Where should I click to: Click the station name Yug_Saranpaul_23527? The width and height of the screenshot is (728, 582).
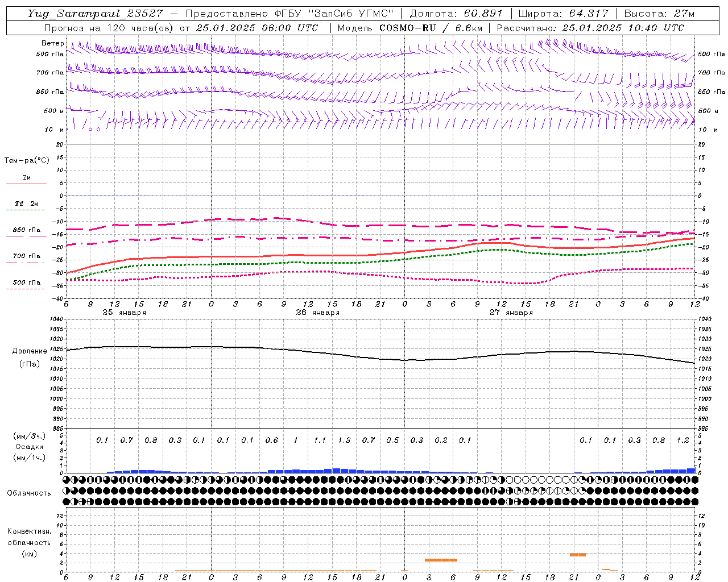click(96, 14)
